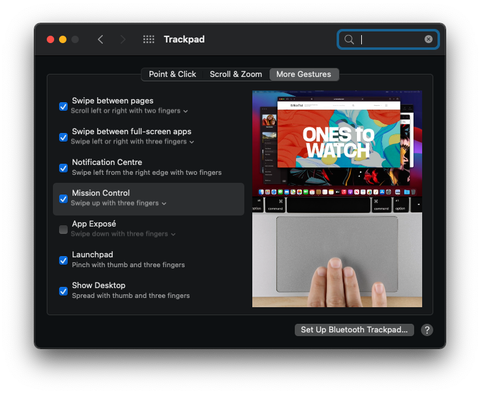Toggle Swipe between full-screen apps checkbox
This screenshot has height=394, width=480.
pyautogui.click(x=63, y=137)
